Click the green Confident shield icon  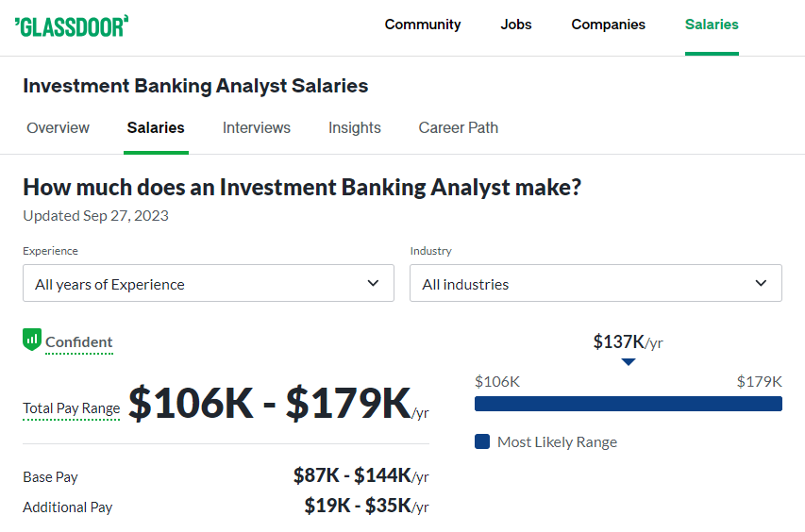[32, 340]
